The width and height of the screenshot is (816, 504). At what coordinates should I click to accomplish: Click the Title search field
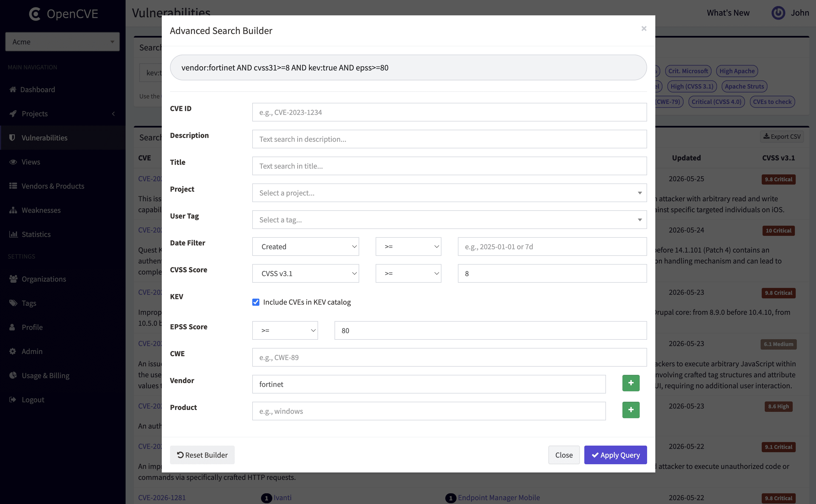(x=449, y=166)
